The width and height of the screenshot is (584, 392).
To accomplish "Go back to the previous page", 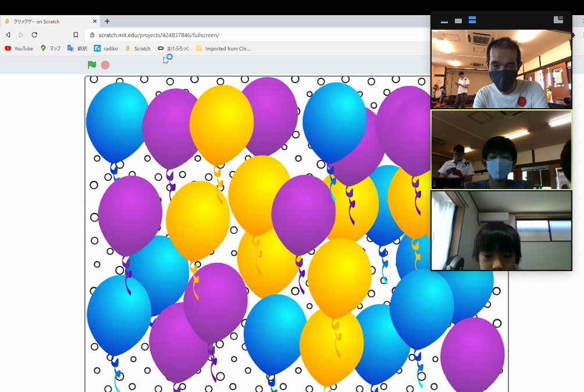I will point(8,35).
